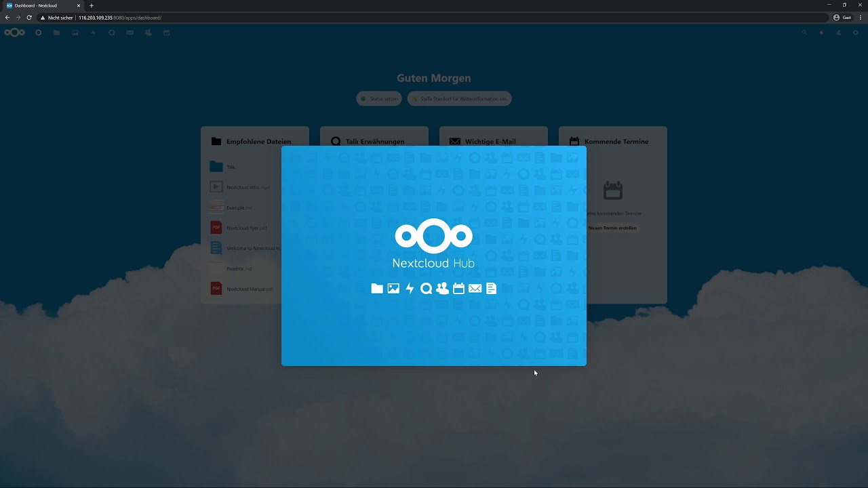The height and width of the screenshot is (488, 868).
Task: Open Photos app in top navigation
Action: pos(75,33)
